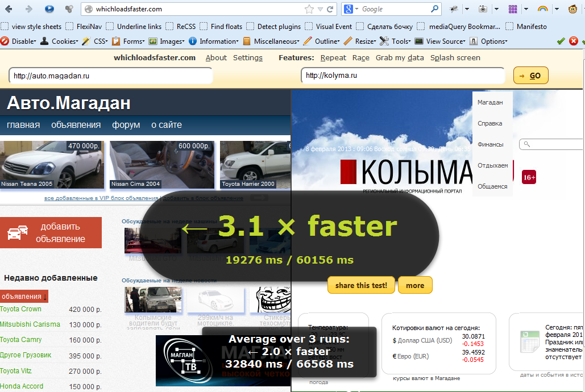The width and height of the screenshot is (585, 392).
Task: Click the browser back arrow button
Action: tap(9, 9)
